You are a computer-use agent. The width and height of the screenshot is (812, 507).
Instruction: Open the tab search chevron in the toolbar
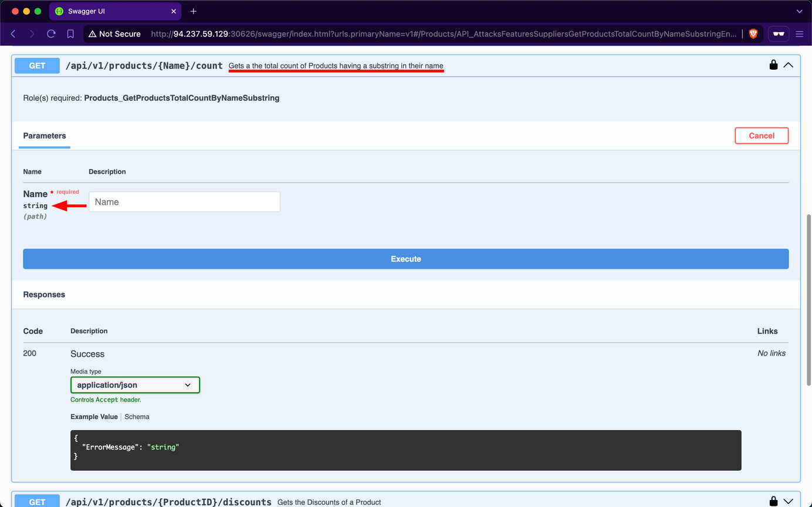[799, 11]
